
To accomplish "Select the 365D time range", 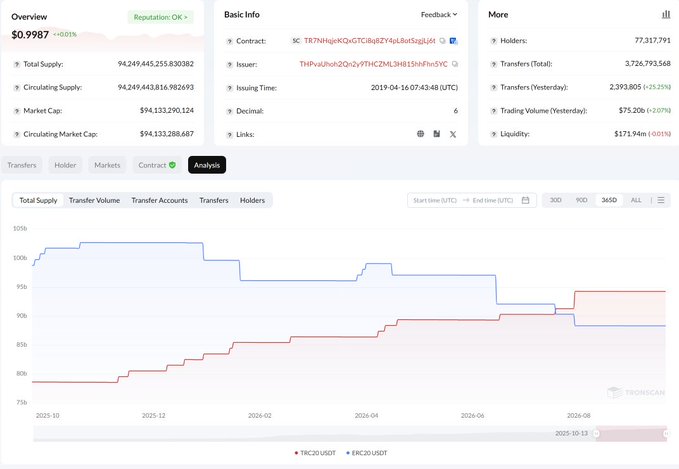I will pyautogui.click(x=609, y=200).
